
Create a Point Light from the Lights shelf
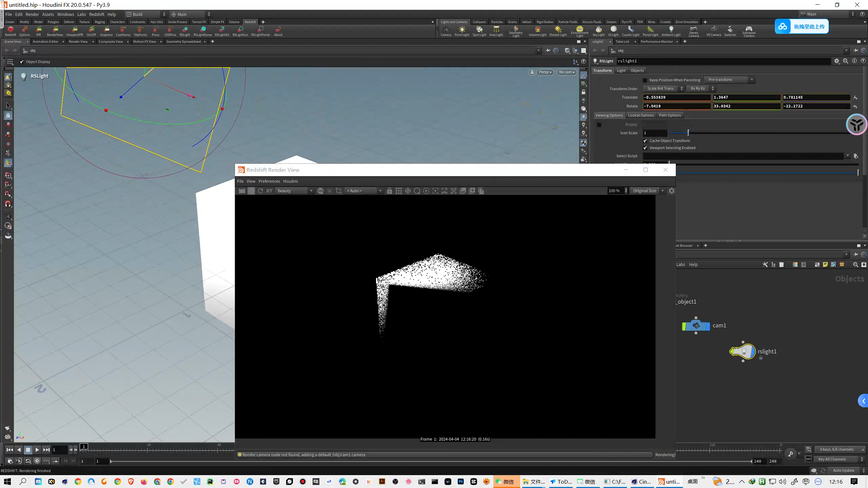click(x=462, y=31)
